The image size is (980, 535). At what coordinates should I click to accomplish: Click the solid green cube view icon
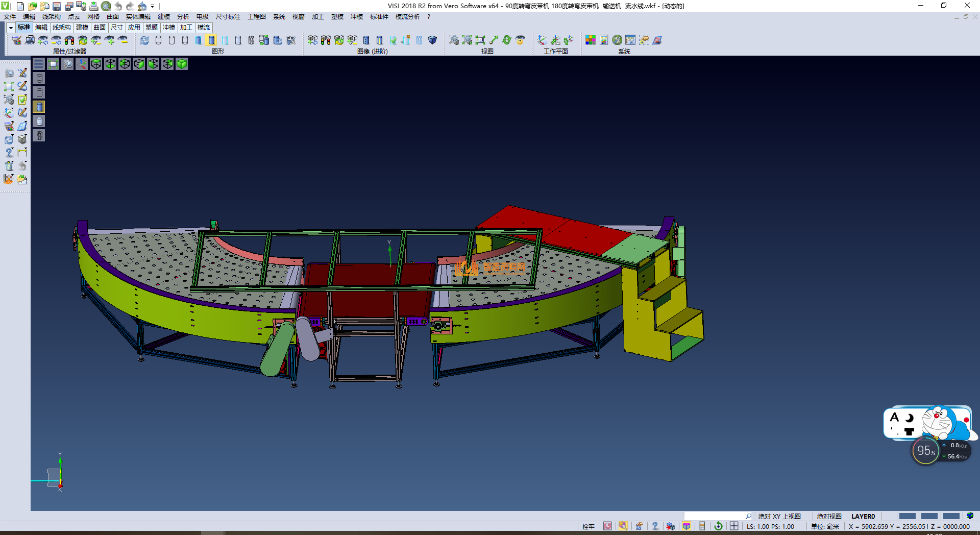(182, 64)
